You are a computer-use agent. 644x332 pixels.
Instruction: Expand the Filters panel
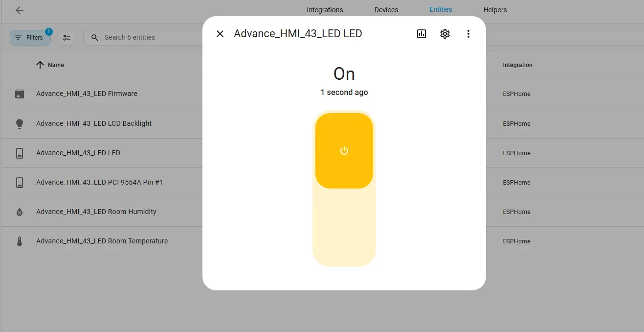coord(30,38)
